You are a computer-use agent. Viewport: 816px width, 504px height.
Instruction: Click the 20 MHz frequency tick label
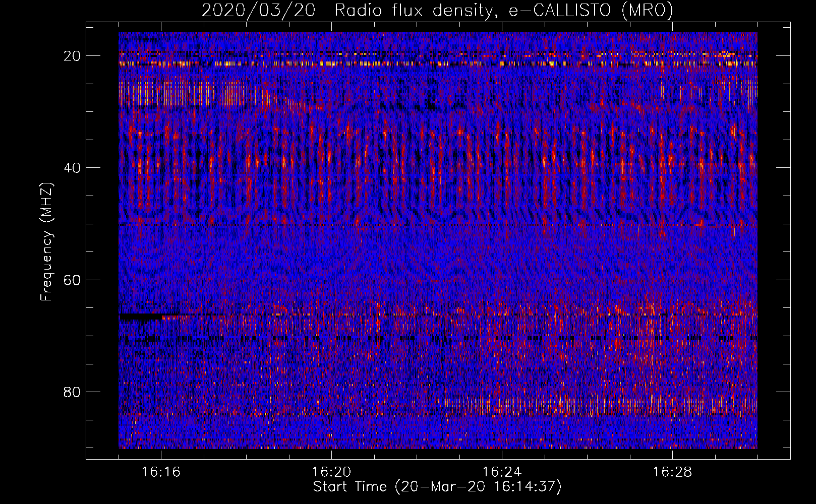(73, 56)
